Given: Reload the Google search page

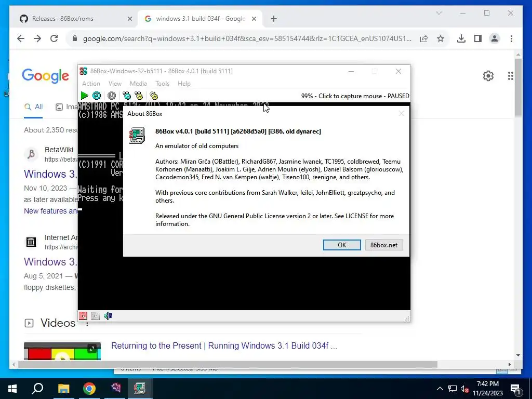Looking at the screenshot, I should coord(54,38).
